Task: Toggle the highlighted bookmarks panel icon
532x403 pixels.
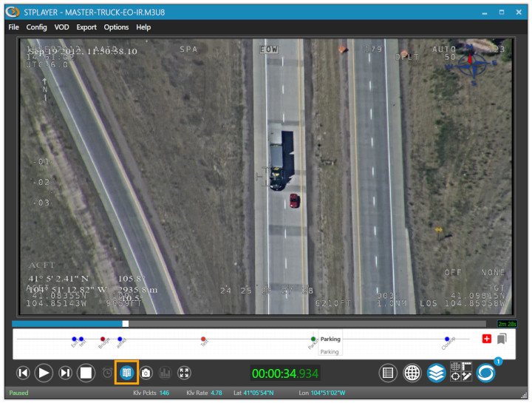Action: coord(126,373)
